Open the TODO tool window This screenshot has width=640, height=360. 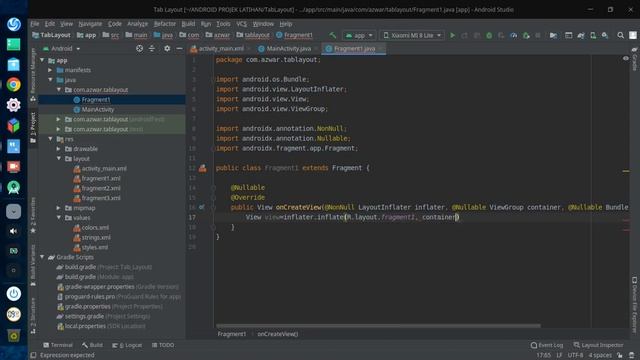(x=163, y=345)
